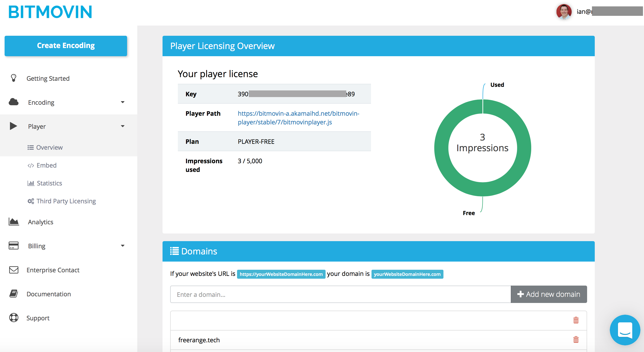Click the Third Party Licensing gears icon
The image size is (644, 352).
click(x=31, y=201)
